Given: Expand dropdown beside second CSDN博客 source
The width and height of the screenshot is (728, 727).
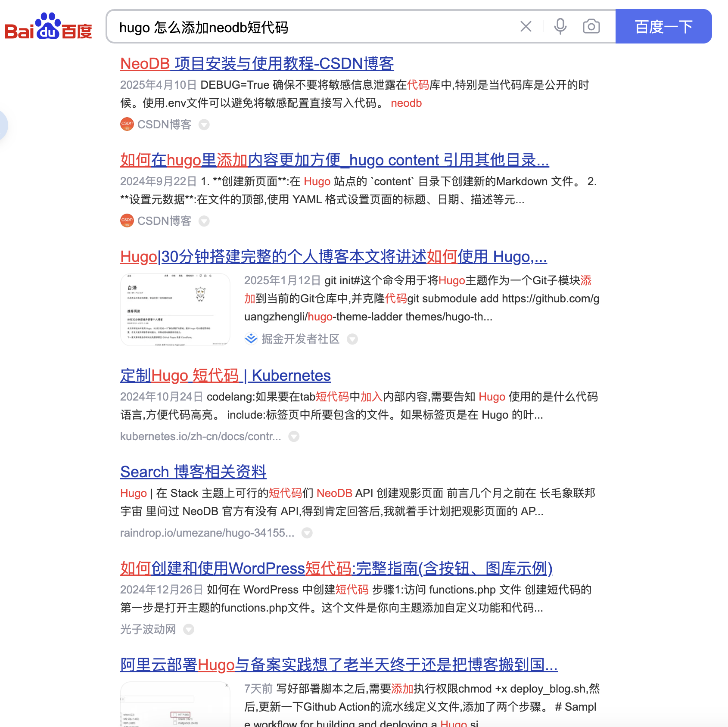Looking at the screenshot, I should click(x=204, y=221).
